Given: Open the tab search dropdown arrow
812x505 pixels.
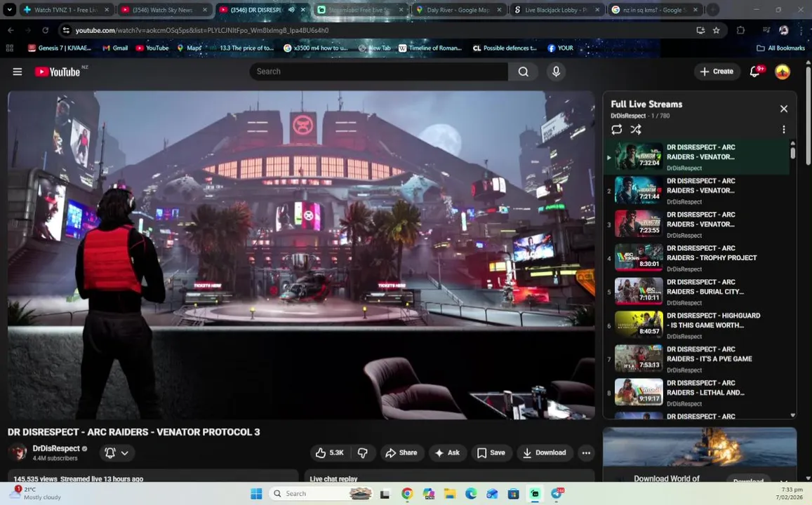Looking at the screenshot, I should pyautogui.click(x=9, y=10).
